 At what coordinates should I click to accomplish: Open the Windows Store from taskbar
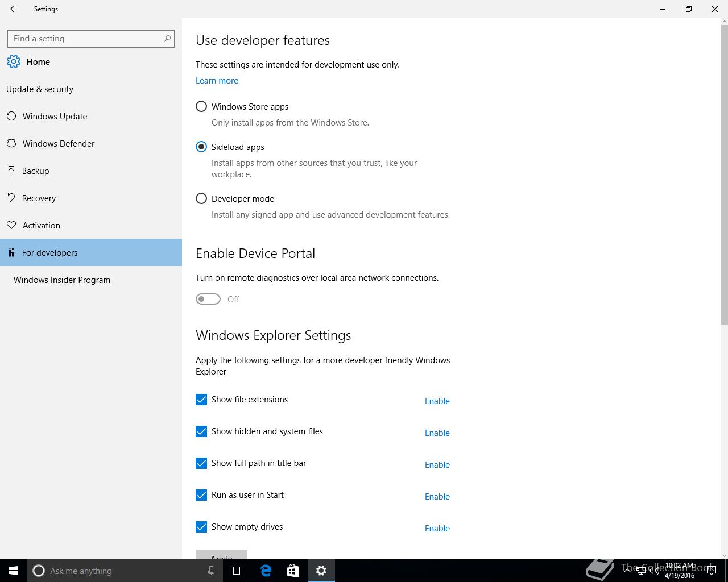tap(293, 571)
